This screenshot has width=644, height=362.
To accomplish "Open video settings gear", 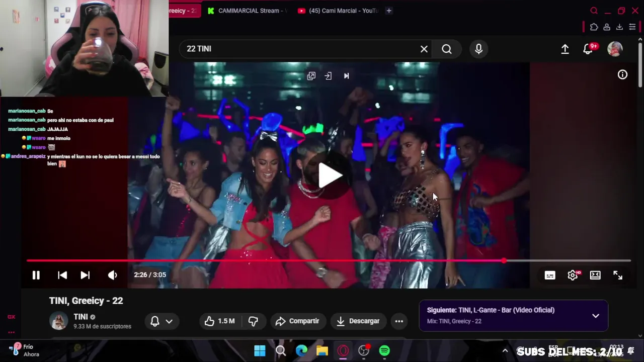I will coord(573,275).
